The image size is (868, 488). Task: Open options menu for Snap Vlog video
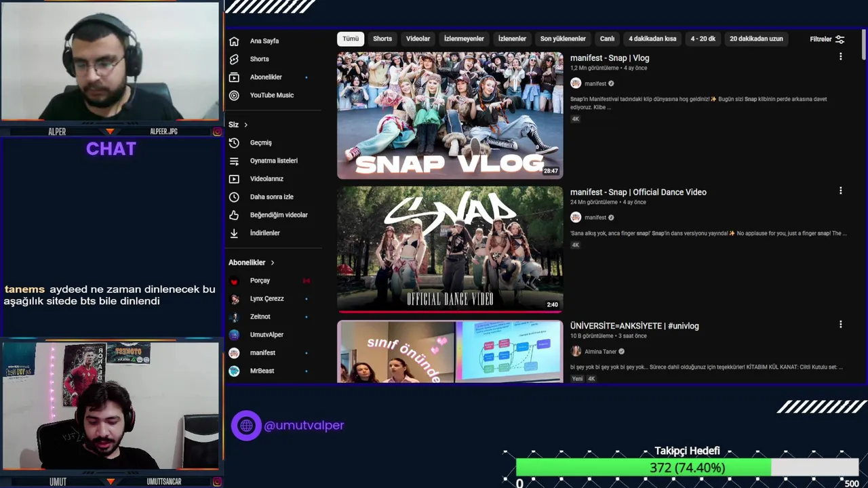pyautogui.click(x=840, y=57)
